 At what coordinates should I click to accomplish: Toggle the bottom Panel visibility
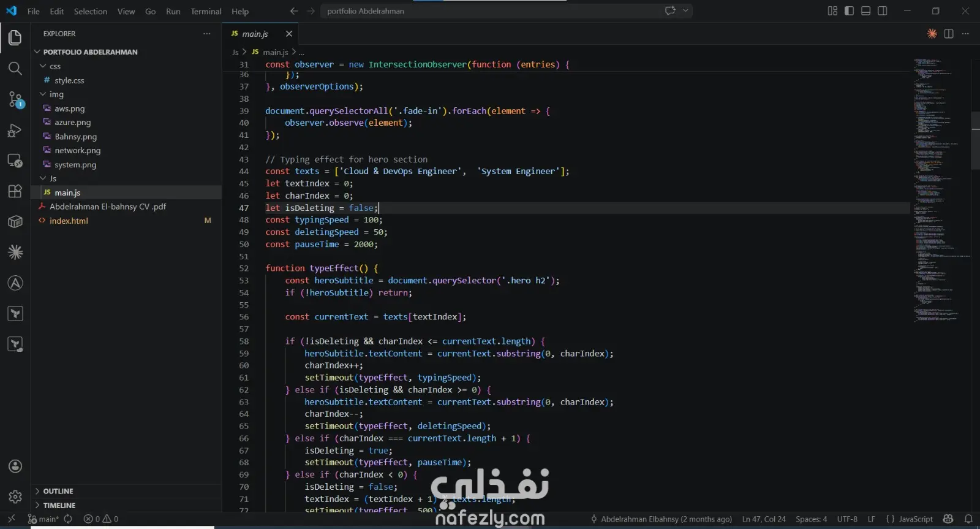coord(865,11)
